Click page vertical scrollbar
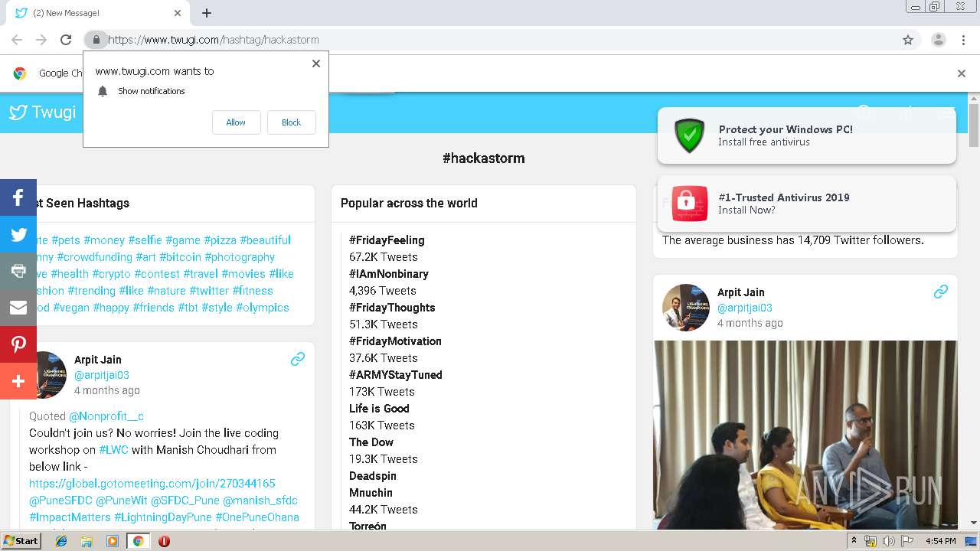 (974, 125)
